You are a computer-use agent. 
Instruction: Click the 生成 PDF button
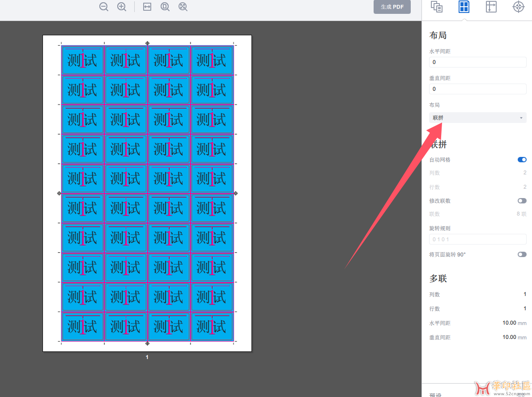pyautogui.click(x=392, y=7)
